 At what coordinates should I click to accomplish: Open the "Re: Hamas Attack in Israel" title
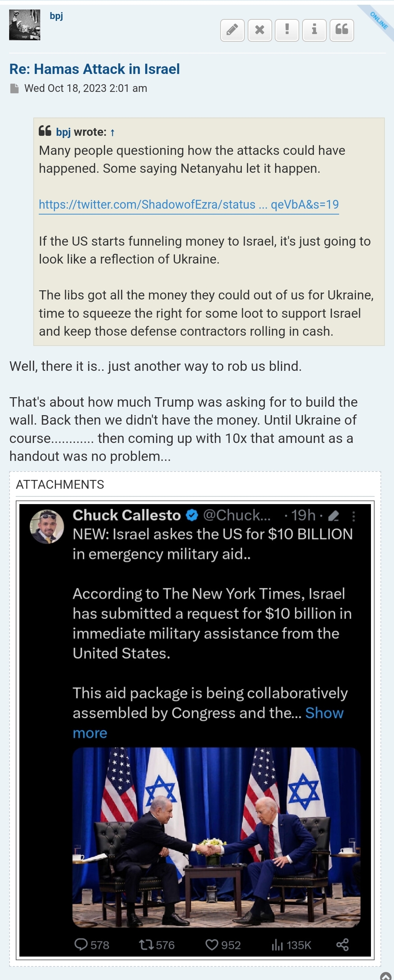(94, 69)
